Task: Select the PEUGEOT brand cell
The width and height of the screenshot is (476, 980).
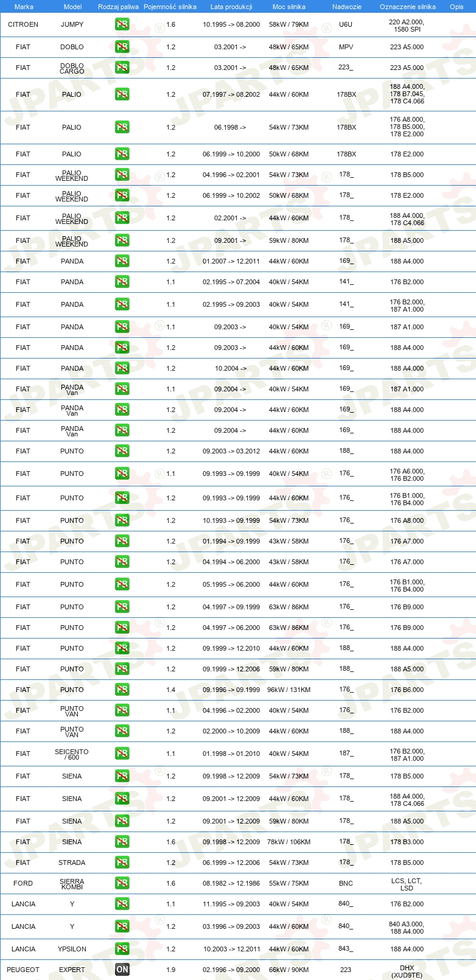Action: point(23,970)
